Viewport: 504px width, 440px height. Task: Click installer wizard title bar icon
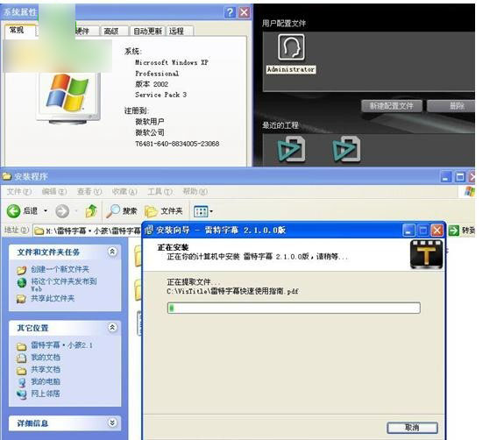pos(149,231)
